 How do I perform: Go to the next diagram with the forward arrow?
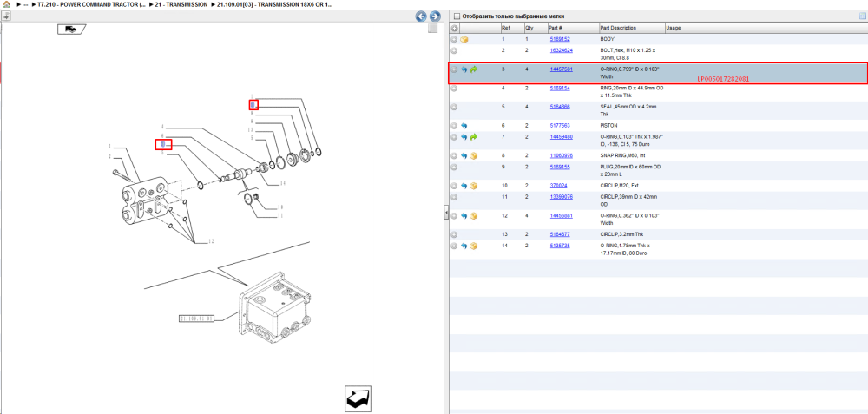435,16
